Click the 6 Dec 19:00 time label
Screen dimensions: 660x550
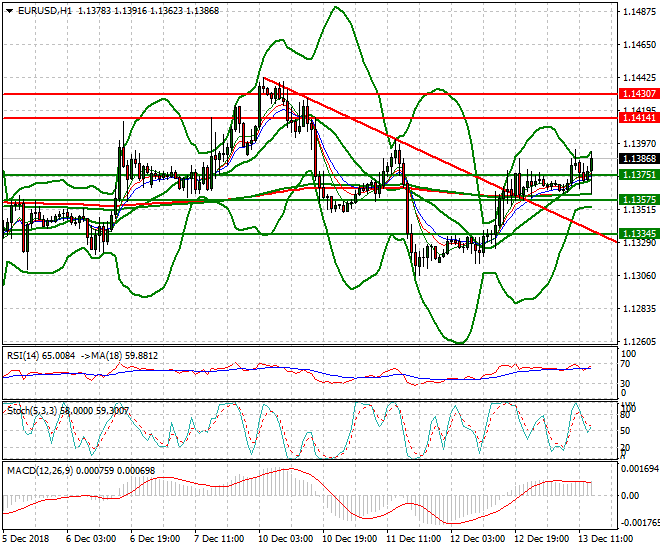[x=157, y=538]
